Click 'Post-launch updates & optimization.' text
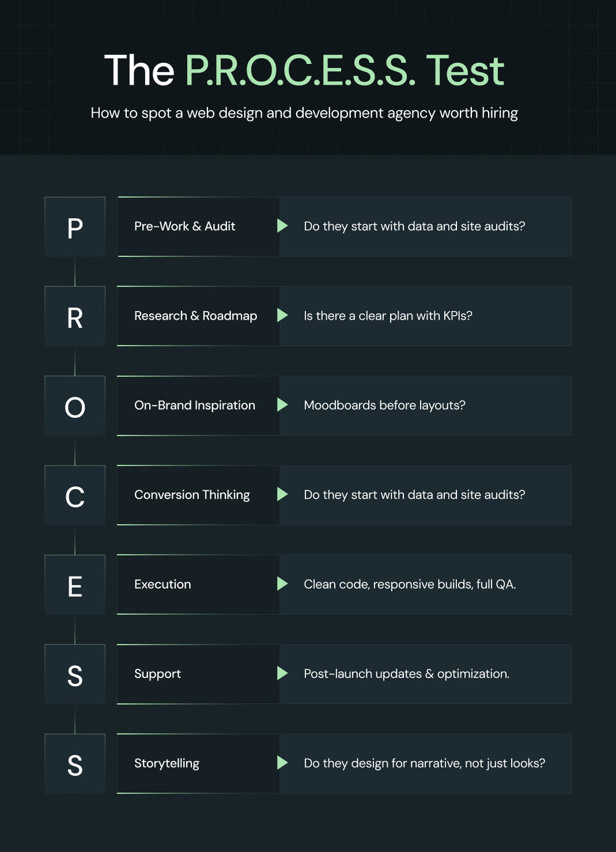This screenshot has width=616, height=852. point(406,674)
